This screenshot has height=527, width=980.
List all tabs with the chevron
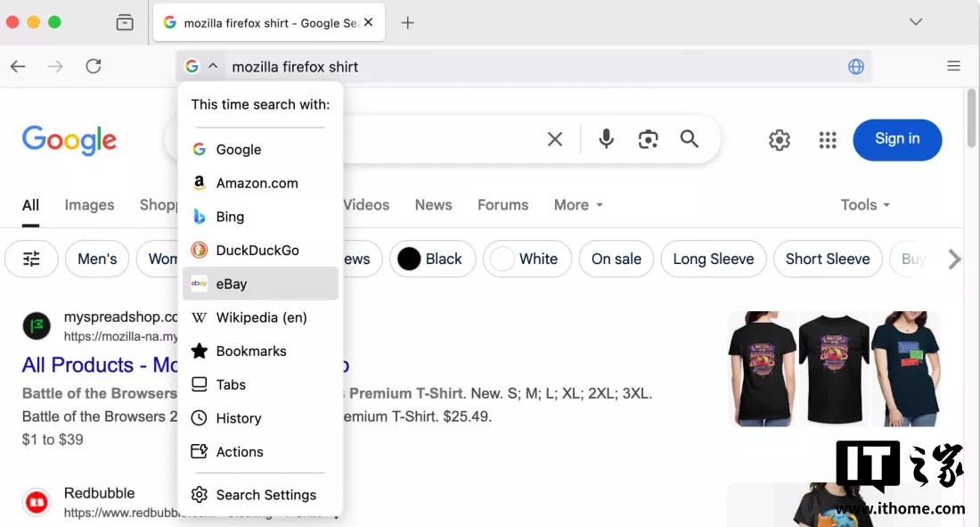[x=916, y=22]
